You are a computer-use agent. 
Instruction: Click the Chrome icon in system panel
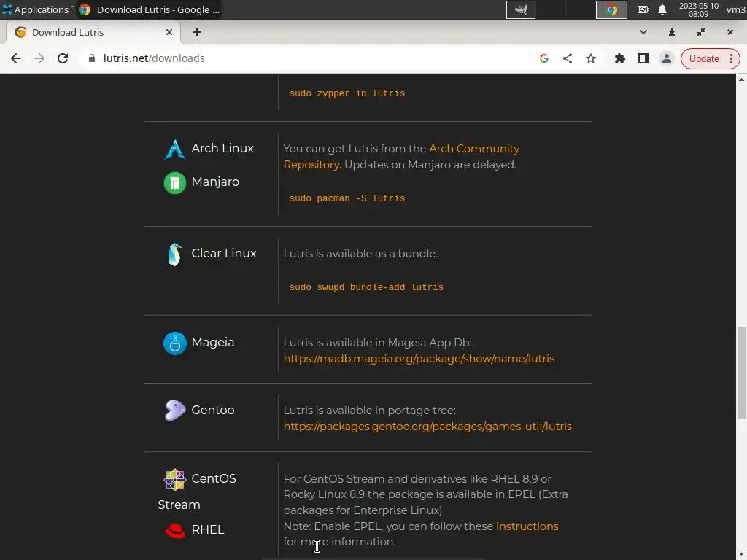(x=611, y=9)
